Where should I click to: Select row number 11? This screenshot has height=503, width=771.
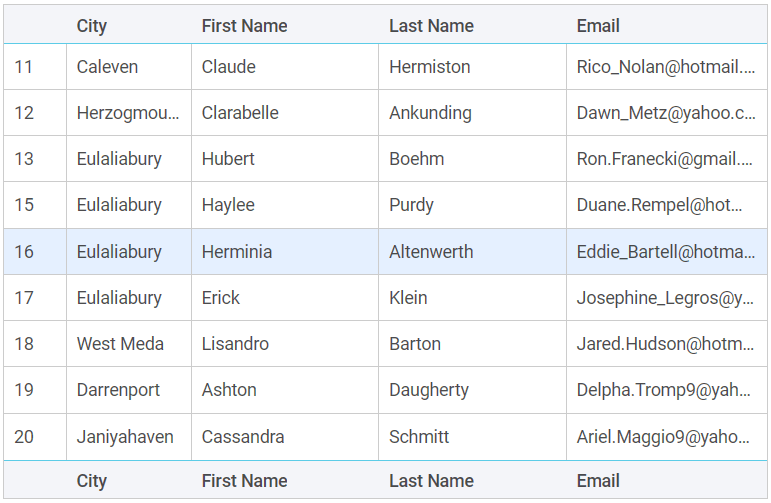tap(24, 67)
